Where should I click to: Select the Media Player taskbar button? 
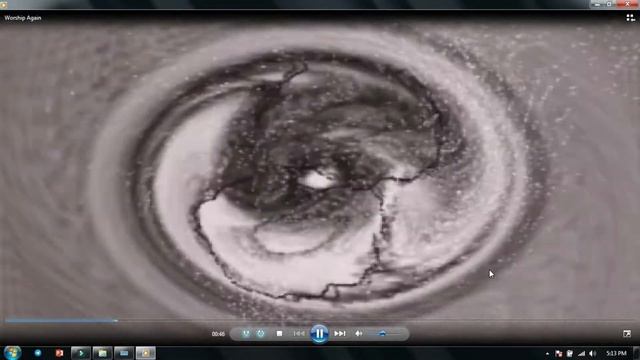146,353
